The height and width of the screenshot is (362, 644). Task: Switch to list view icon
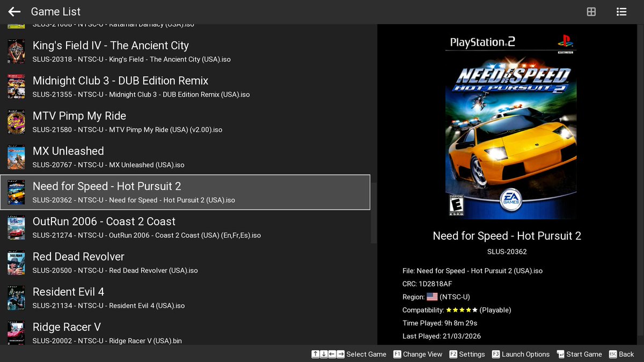(x=621, y=11)
